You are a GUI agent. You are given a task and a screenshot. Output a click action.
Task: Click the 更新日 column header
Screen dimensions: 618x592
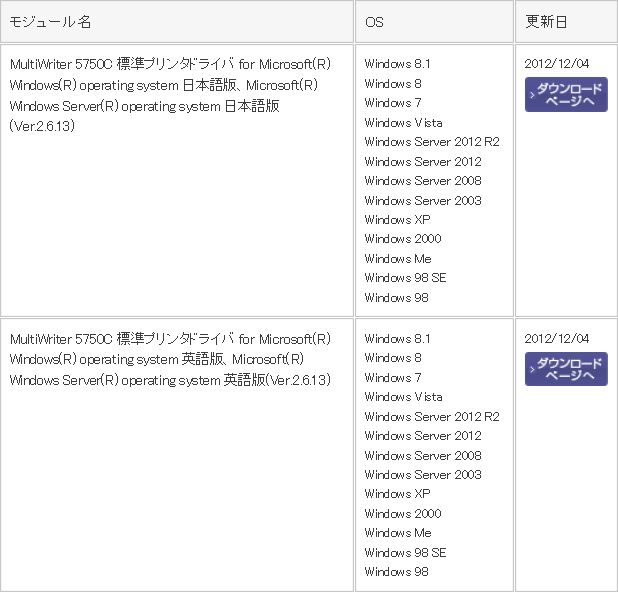[566, 22]
